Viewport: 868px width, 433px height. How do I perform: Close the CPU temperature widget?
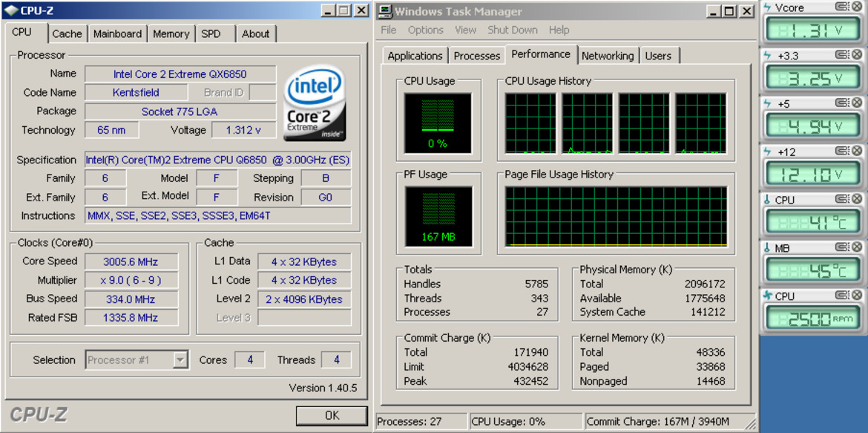[856, 200]
